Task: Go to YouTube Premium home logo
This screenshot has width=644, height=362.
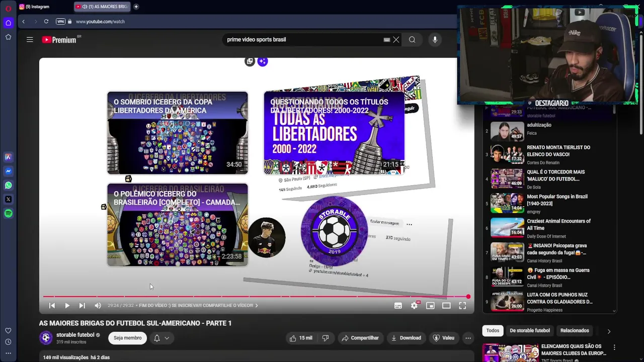Action: (59, 40)
